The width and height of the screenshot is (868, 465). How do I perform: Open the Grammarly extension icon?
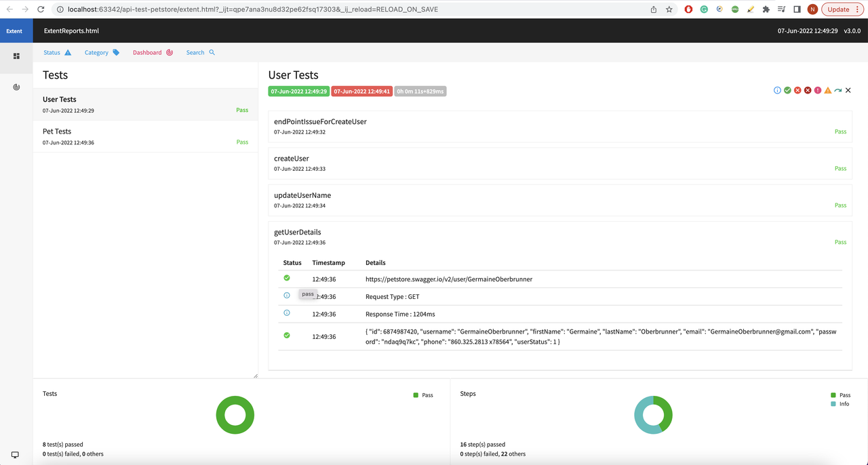pyautogui.click(x=704, y=9)
